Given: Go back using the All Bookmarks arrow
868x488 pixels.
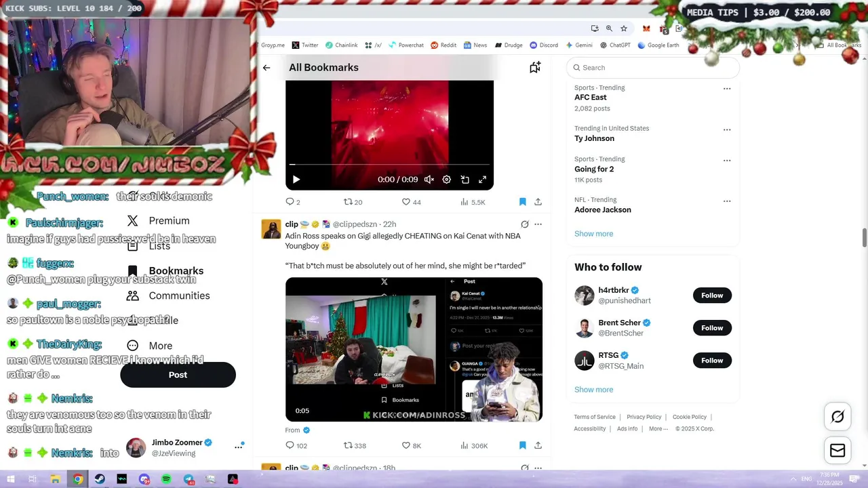Looking at the screenshot, I should tap(267, 68).
